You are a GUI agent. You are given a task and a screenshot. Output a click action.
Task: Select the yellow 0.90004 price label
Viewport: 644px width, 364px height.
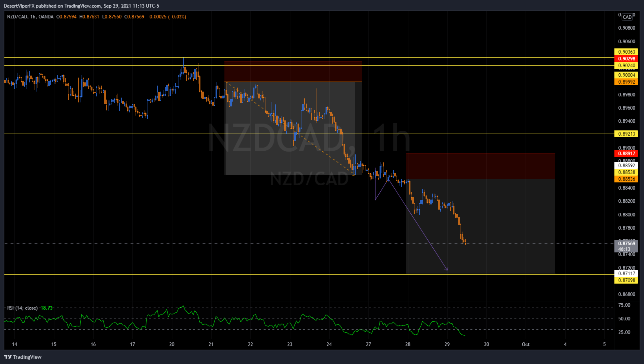(626, 75)
